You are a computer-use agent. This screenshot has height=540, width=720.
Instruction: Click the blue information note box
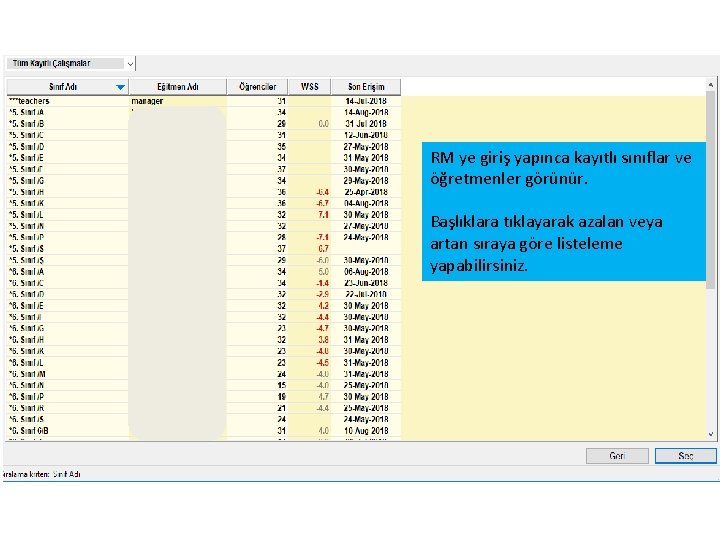pos(563,211)
